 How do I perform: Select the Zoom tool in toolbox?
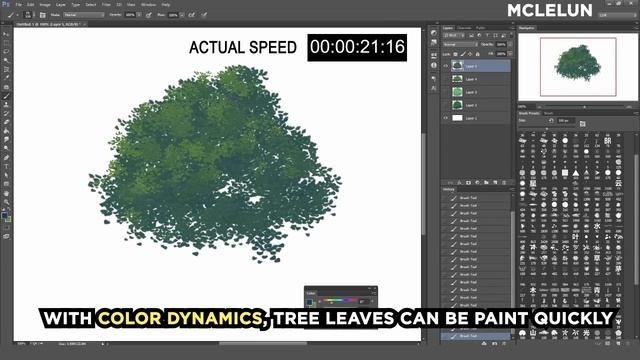pos(6,202)
